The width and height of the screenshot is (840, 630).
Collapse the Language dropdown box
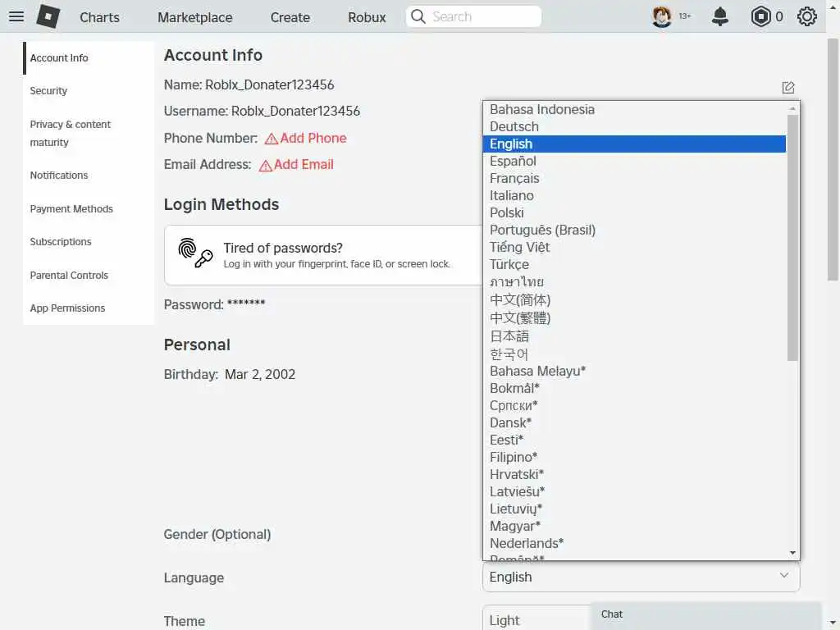pyautogui.click(x=641, y=577)
